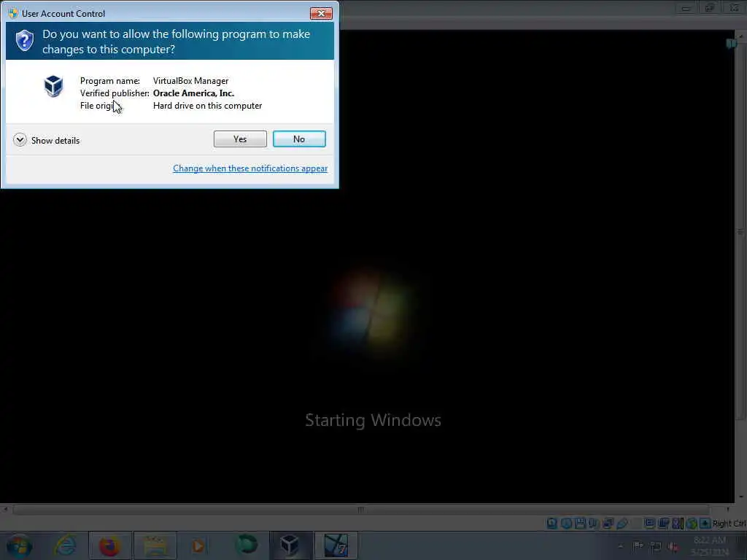Expand Show details in UAC dialog

coord(47,140)
